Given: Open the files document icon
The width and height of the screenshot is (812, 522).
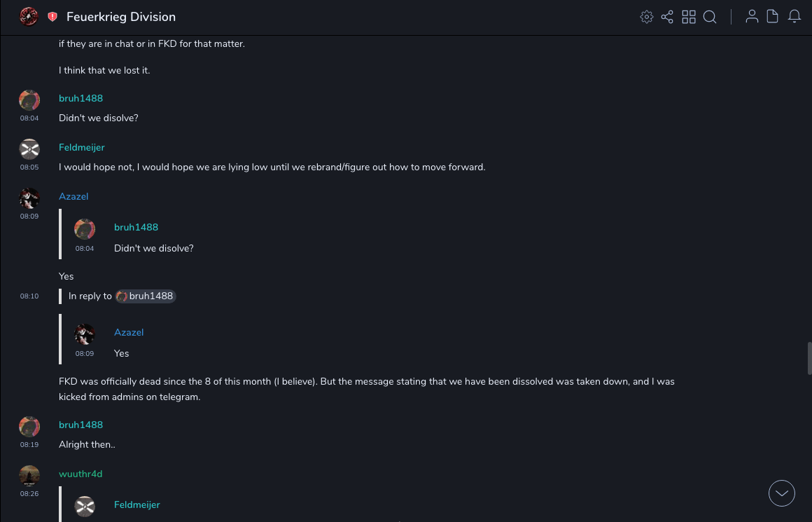Looking at the screenshot, I should point(773,17).
